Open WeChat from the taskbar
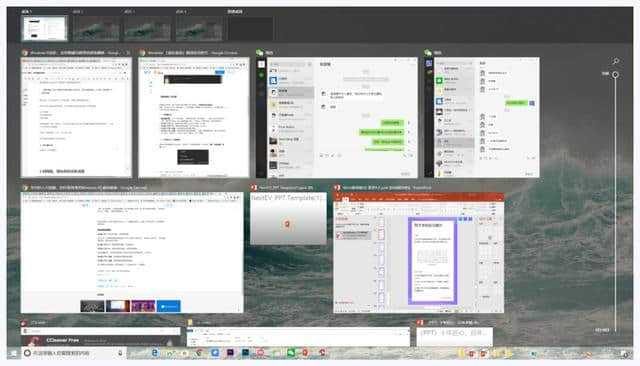Viewport: 640px width, 366px height. (x=291, y=353)
